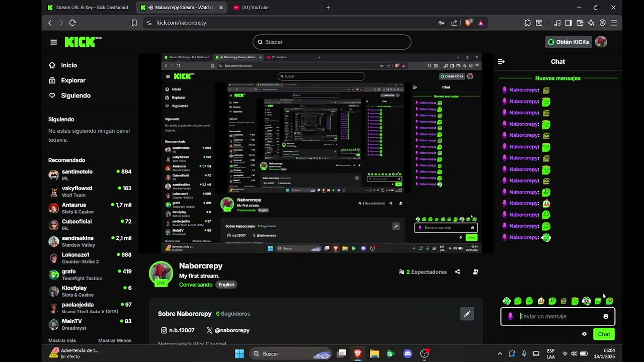The width and height of the screenshot is (644, 362).
Task: Open the emoji picker in message box
Action: [x=606, y=316]
